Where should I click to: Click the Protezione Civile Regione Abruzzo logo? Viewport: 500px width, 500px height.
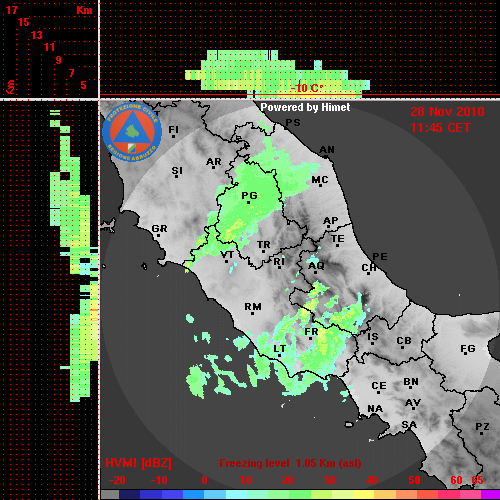(x=132, y=132)
